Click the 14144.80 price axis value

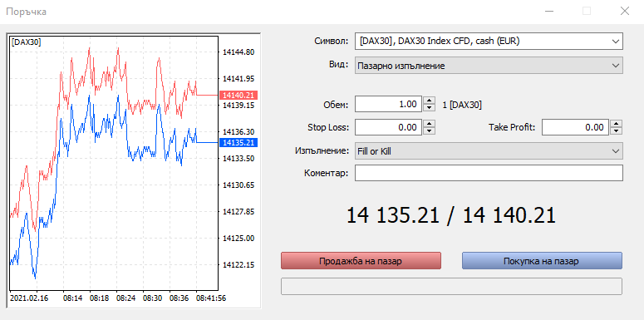pyautogui.click(x=238, y=52)
